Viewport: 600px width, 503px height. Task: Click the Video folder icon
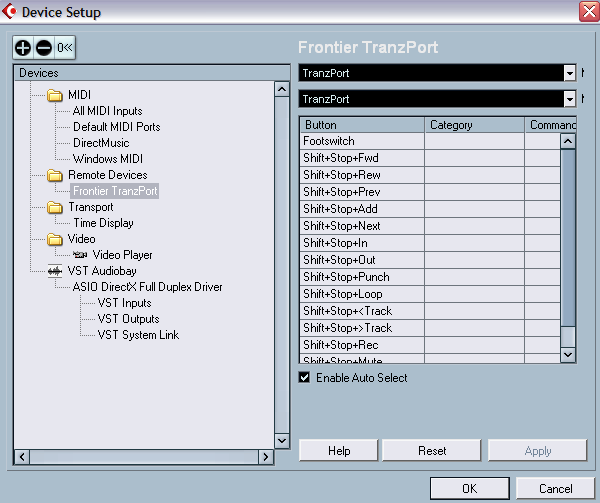click(55, 239)
